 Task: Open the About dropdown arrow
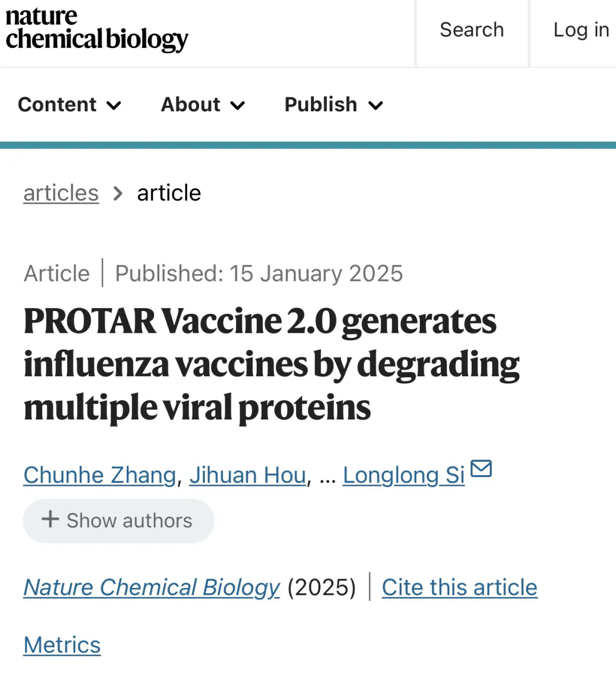click(238, 106)
